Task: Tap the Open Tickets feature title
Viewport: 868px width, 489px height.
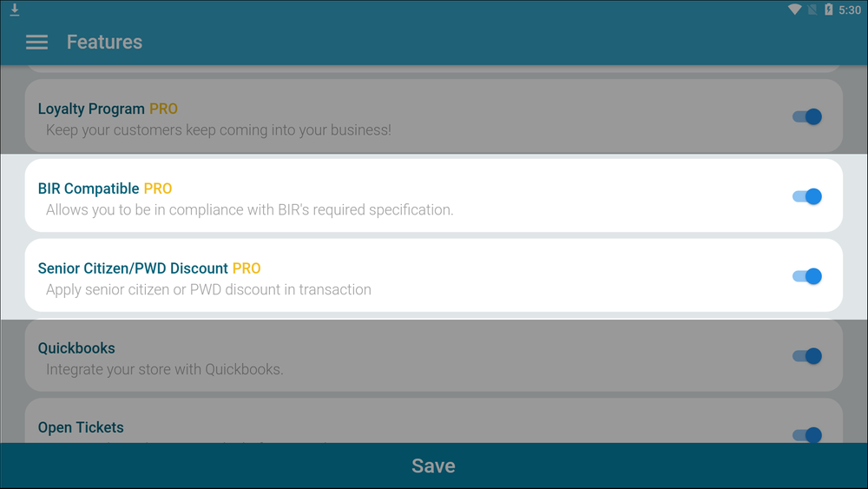Action: tap(81, 427)
